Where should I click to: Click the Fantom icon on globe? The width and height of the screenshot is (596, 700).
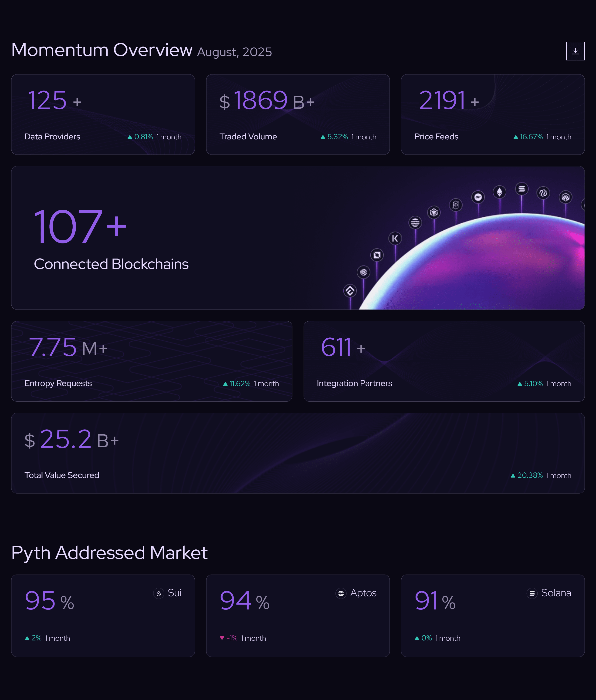(x=455, y=205)
